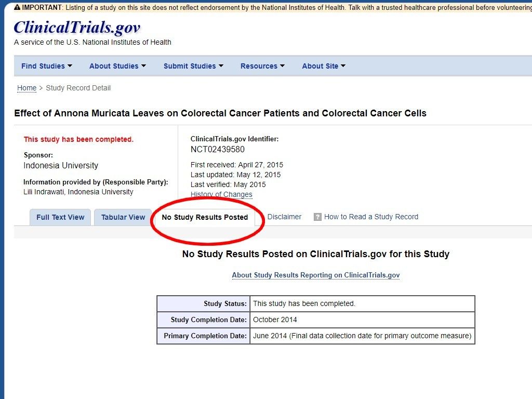Screen dimensions: 532x399
Task: Click the question mark help icon
Action: (317, 217)
